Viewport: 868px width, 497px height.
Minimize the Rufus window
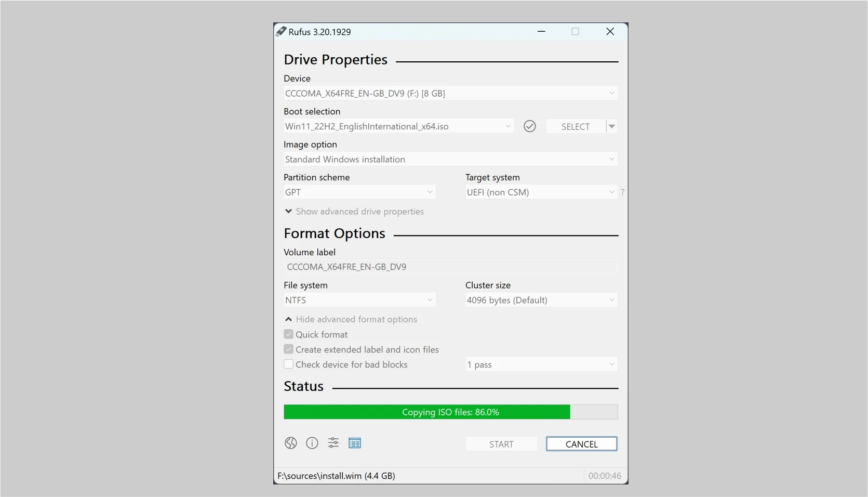pyautogui.click(x=541, y=32)
